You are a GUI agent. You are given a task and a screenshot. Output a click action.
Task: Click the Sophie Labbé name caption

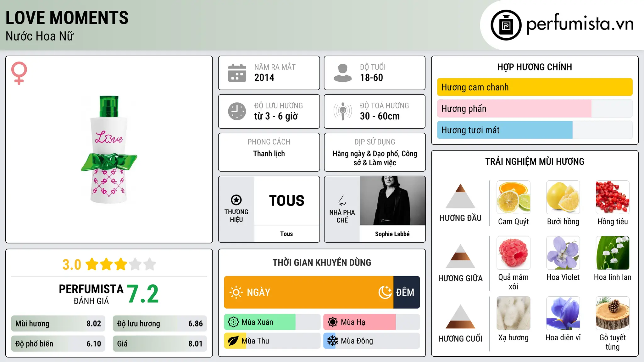[392, 234]
